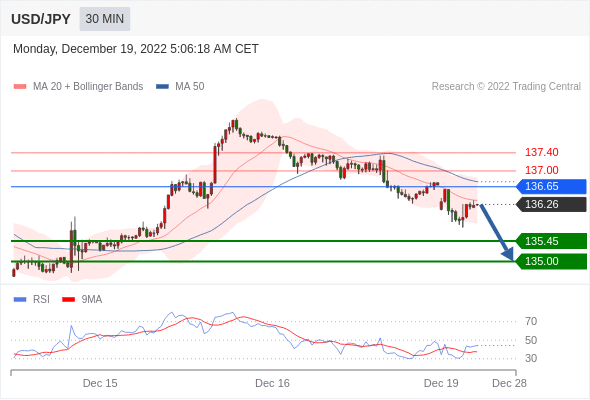Select the black 136.26 current price tag
The height and width of the screenshot is (400, 590).
(552, 204)
